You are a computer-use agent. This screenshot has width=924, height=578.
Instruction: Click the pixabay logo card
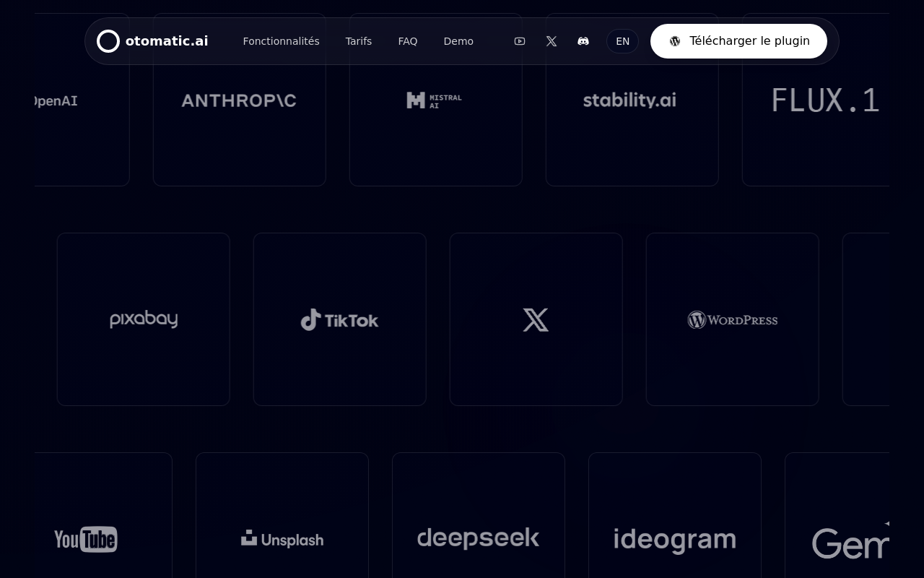(x=144, y=319)
